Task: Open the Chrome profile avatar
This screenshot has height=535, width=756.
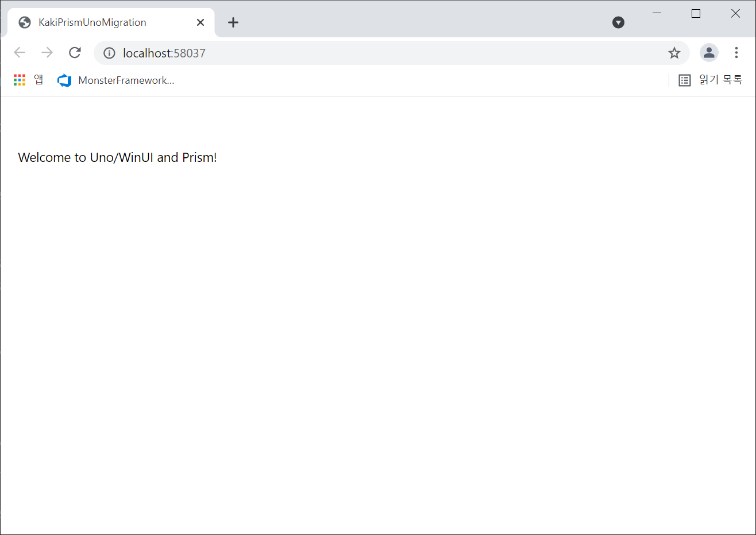Action: (x=709, y=53)
